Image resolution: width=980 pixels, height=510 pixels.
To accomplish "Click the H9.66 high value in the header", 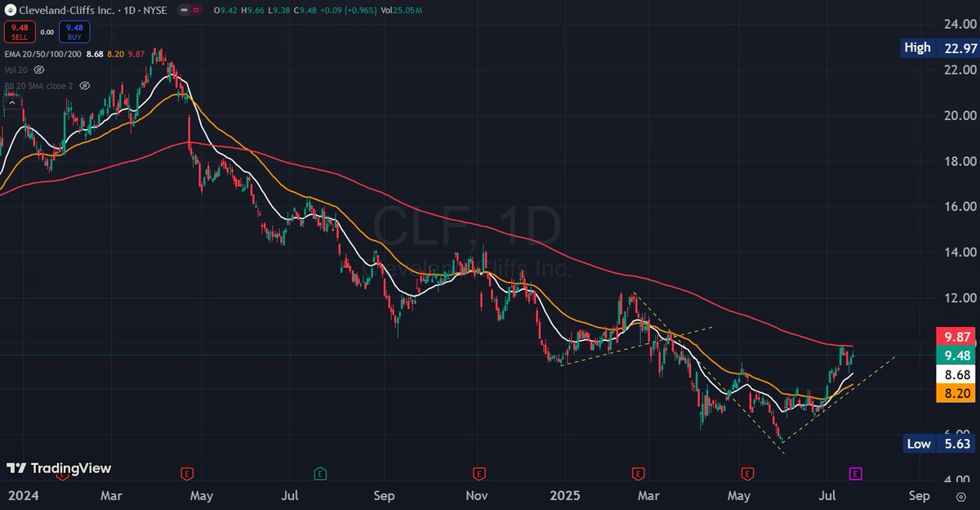I will [252, 11].
